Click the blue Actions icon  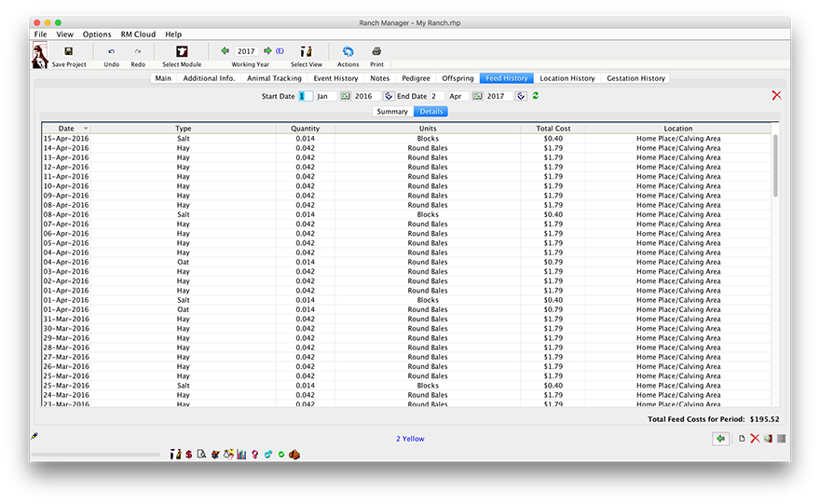coord(348,51)
